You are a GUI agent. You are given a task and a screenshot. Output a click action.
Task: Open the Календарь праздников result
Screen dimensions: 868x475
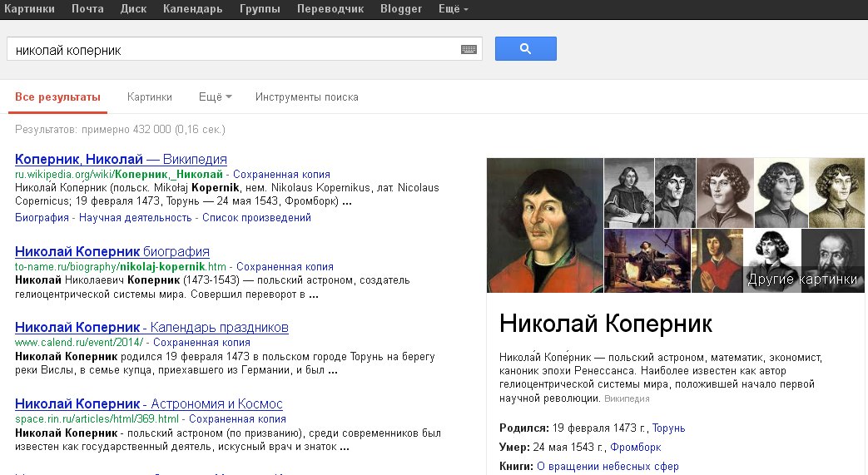pyautogui.click(x=151, y=328)
